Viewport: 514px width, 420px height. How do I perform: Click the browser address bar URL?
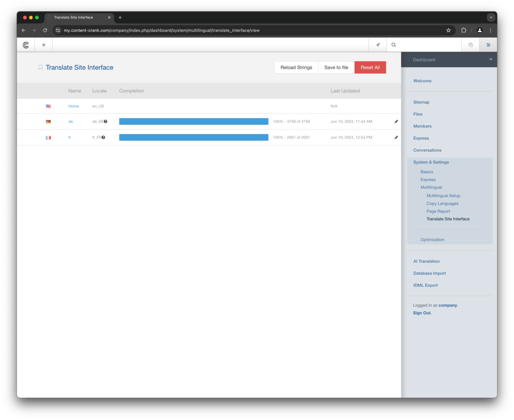pyautogui.click(x=161, y=30)
